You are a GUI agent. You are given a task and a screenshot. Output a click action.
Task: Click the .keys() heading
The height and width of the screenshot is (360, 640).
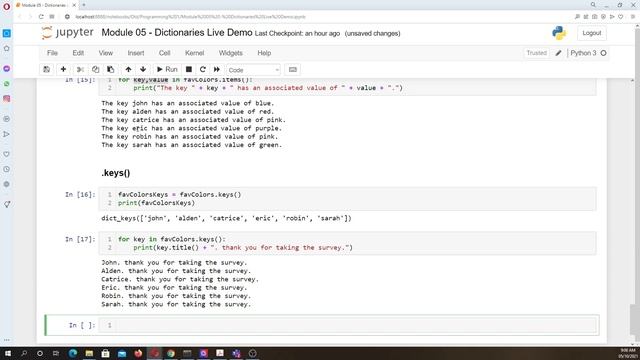116,173
